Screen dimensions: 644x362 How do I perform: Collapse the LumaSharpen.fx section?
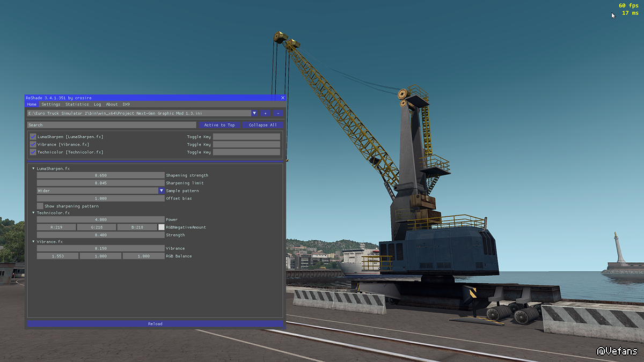click(33, 169)
